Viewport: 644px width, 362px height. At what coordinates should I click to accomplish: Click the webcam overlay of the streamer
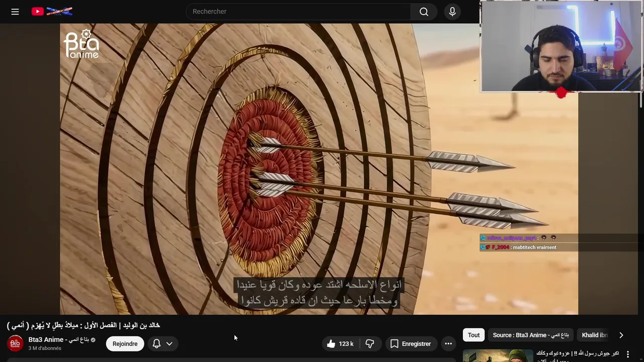click(x=561, y=46)
